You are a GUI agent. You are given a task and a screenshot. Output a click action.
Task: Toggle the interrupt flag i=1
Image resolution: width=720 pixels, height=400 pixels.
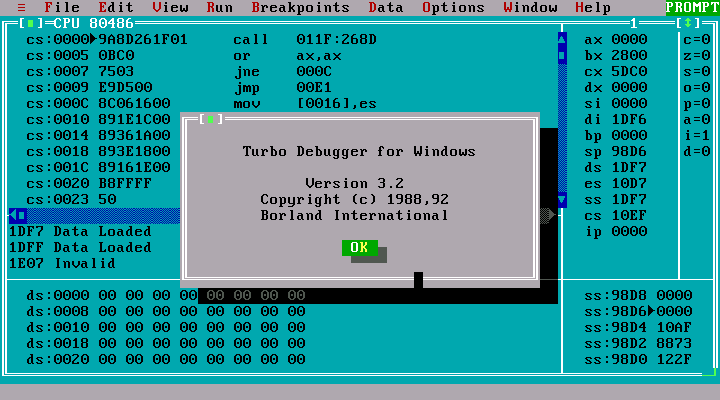click(x=697, y=135)
